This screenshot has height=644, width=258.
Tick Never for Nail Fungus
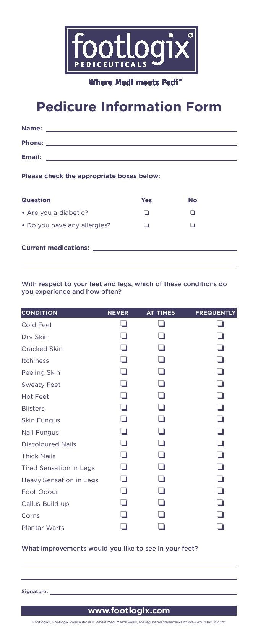(124, 431)
